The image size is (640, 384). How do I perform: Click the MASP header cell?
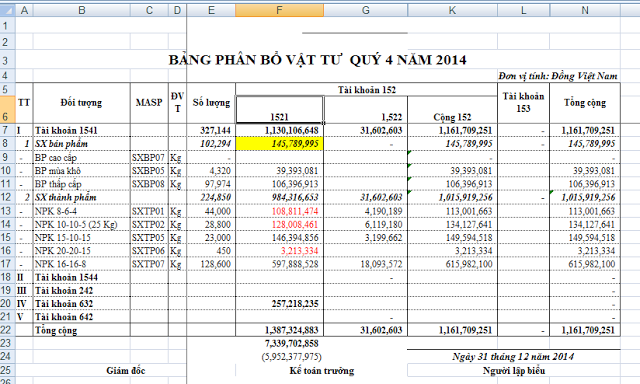pyautogui.click(x=149, y=103)
